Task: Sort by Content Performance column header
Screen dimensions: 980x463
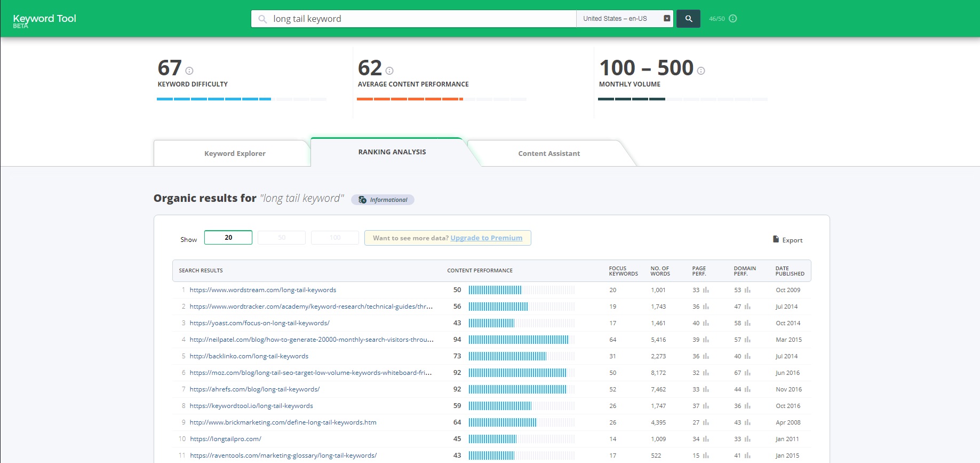Action: click(x=480, y=271)
